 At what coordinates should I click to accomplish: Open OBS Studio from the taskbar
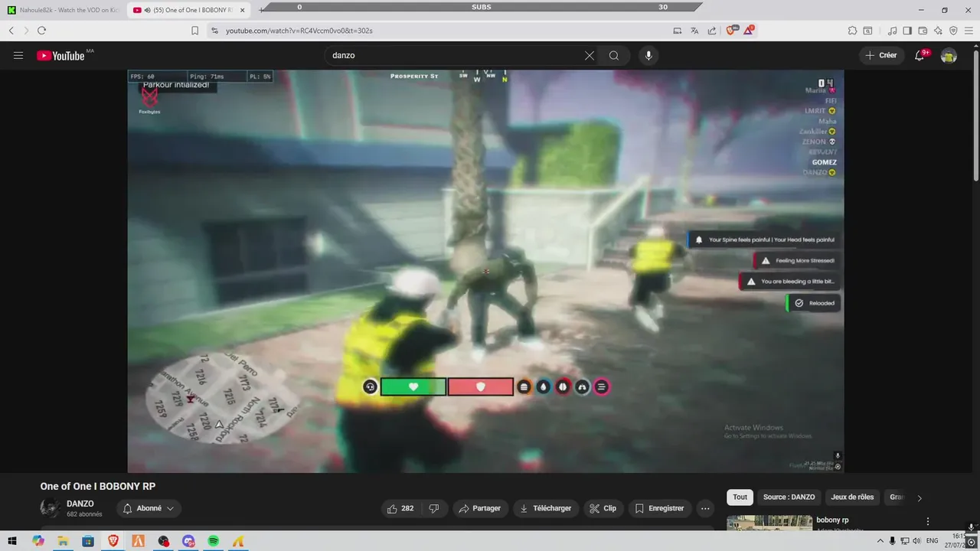point(163,541)
